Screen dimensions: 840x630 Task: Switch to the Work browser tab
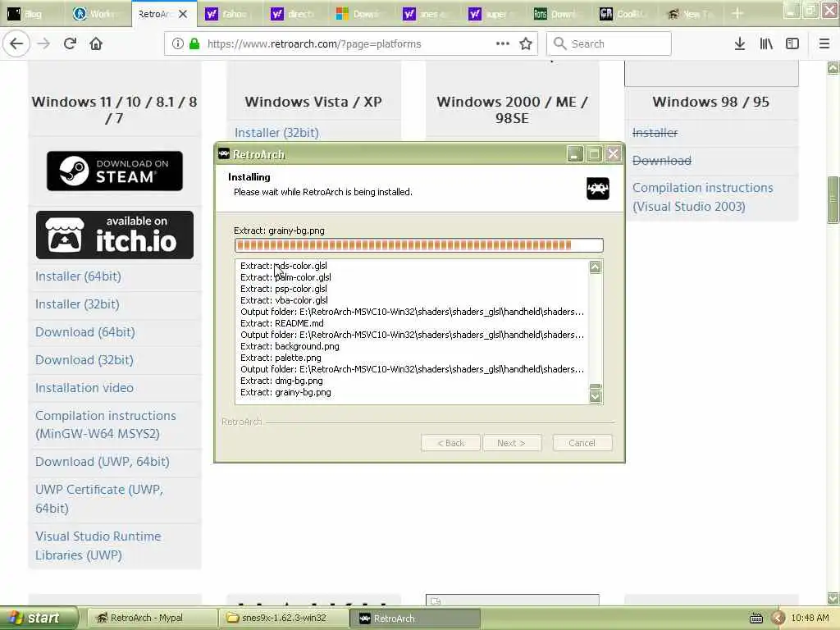[97, 14]
